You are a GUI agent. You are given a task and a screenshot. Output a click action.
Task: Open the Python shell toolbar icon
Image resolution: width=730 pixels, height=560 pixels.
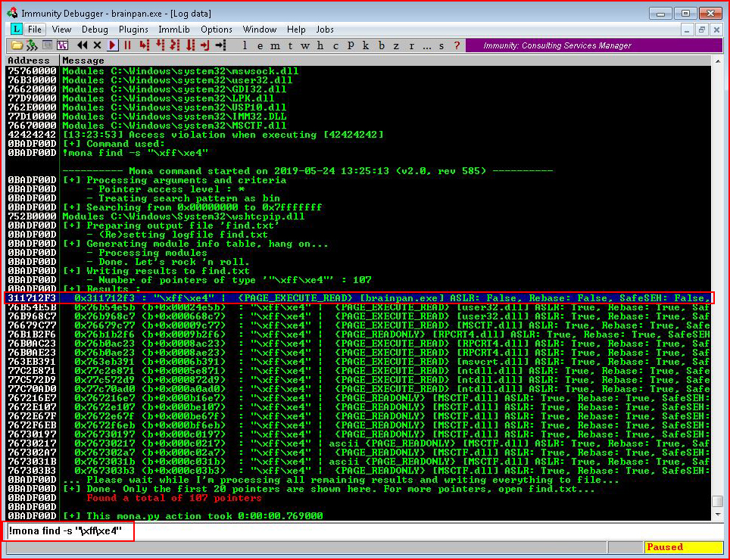47,45
